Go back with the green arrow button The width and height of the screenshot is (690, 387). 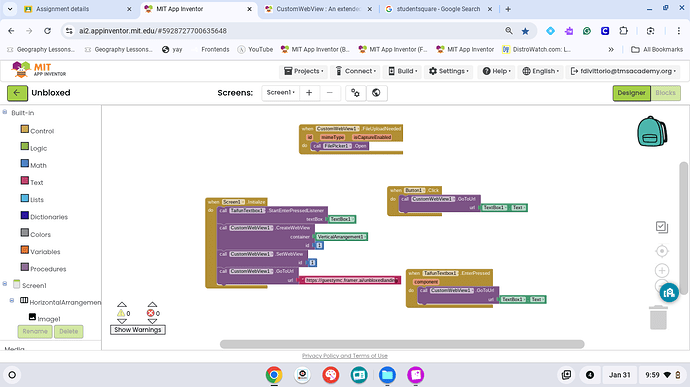(x=17, y=93)
